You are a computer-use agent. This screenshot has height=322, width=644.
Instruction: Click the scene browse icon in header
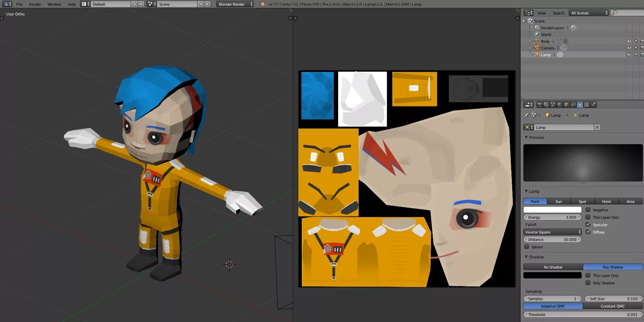151,4
